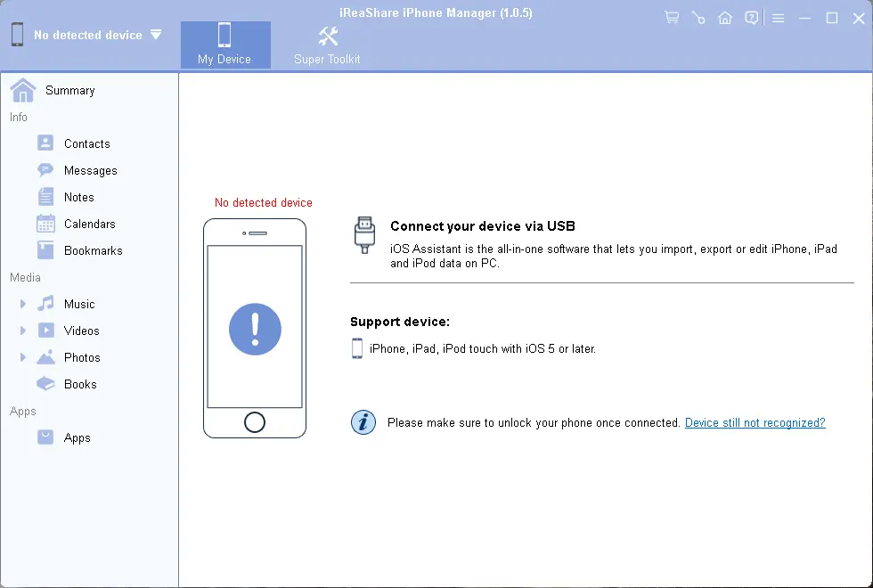The height and width of the screenshot is (588, 873).
Task: Open Calendars from the sidebar
Action: (x=89, y=224)
